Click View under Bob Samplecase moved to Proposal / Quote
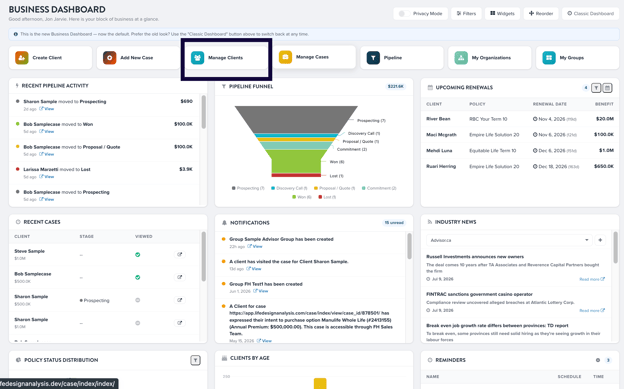The height and width of the screenshot is (389, 624). click(x=47, y=154)
